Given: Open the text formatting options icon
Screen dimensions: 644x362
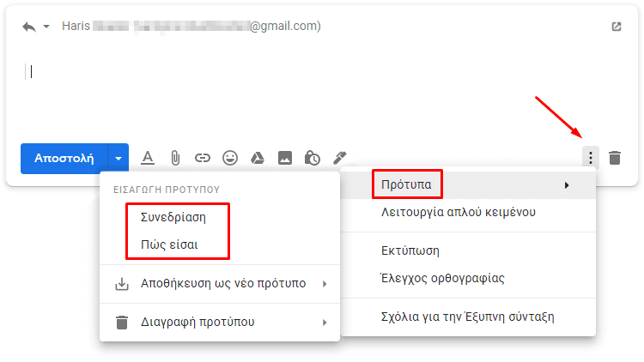Looking at the screenshot, I should coord(148,158).
